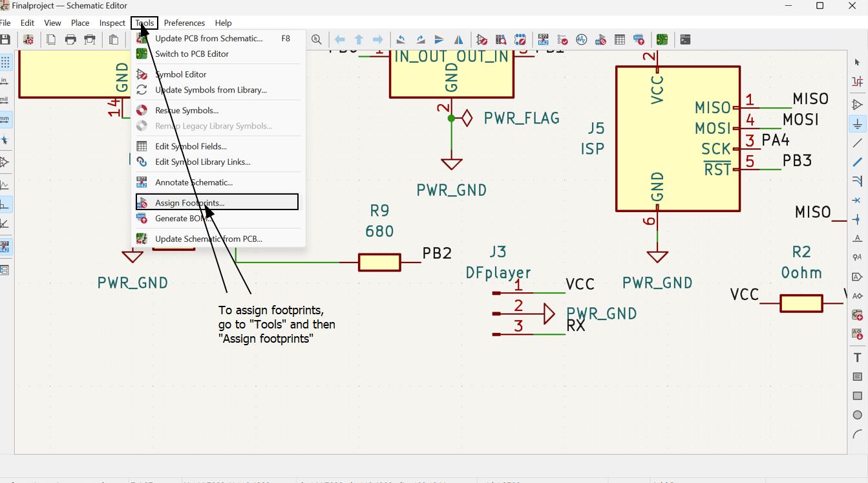This screenshot has width=868, height=483.
Task: Select the Add Junction tool
Action: tap(858, 219)
